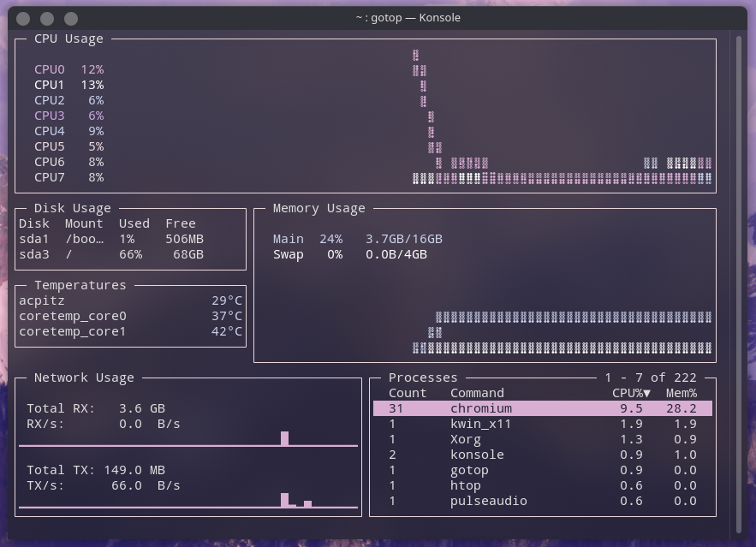The height and width of the screenshot is (547, 756).
Task: Select the gotop process row
Action: tap(543, 470)
